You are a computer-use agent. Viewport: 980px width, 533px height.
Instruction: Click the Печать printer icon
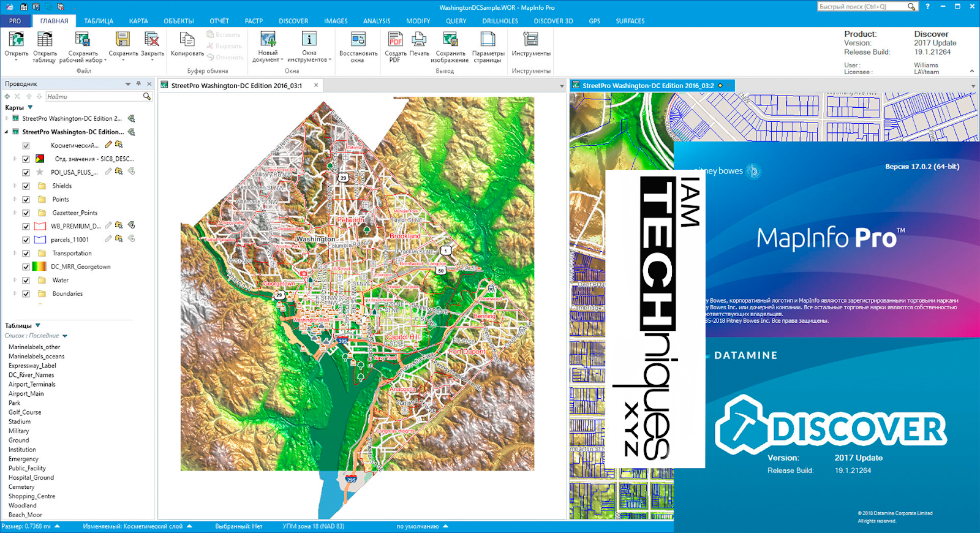point(419,39)
